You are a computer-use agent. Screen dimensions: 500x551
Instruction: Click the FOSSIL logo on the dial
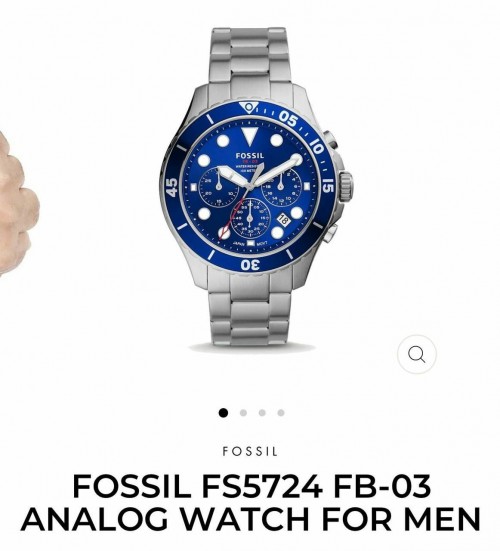point(250,155)
